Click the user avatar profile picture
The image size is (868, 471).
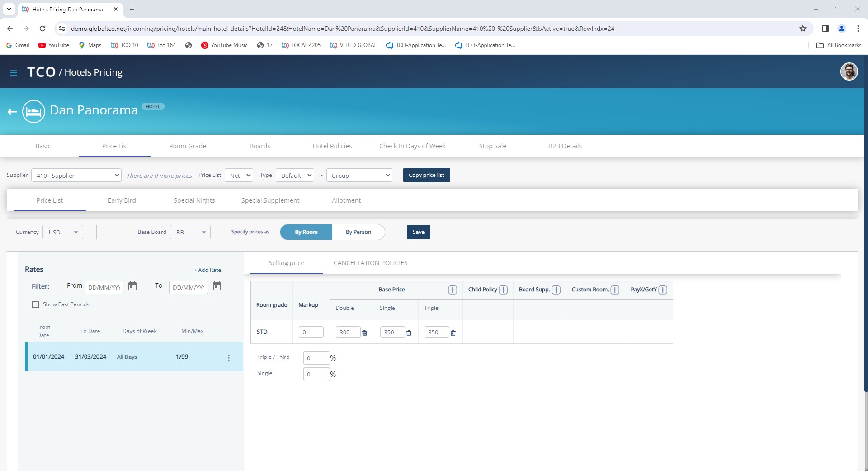pyautogui.click(x=849, y=71)
